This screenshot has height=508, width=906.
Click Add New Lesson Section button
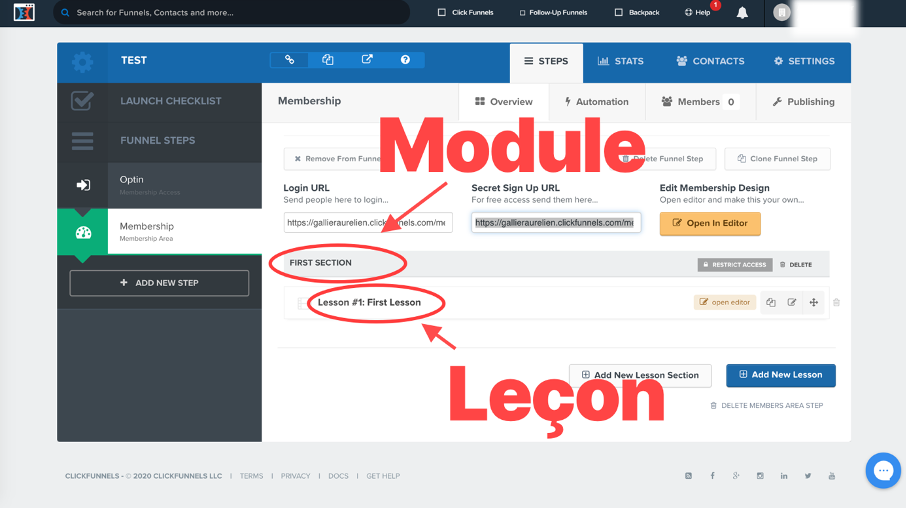(x=640, y=375)
